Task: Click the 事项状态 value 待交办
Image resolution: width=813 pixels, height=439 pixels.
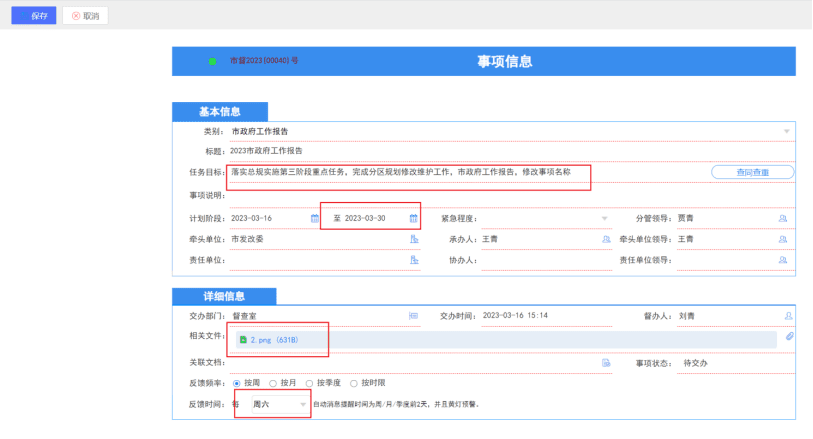Action: pyautogui.click(x=695, y=363)
